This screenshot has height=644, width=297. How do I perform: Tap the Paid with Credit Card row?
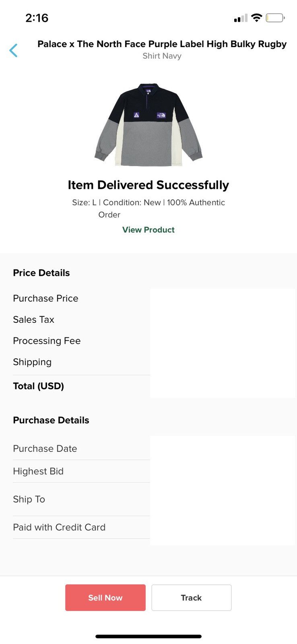click(x=154, y=527)
